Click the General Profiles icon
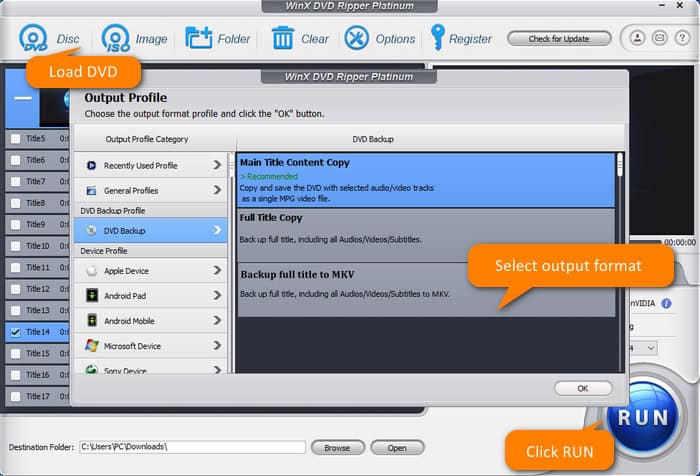 [x=91, y=191]
